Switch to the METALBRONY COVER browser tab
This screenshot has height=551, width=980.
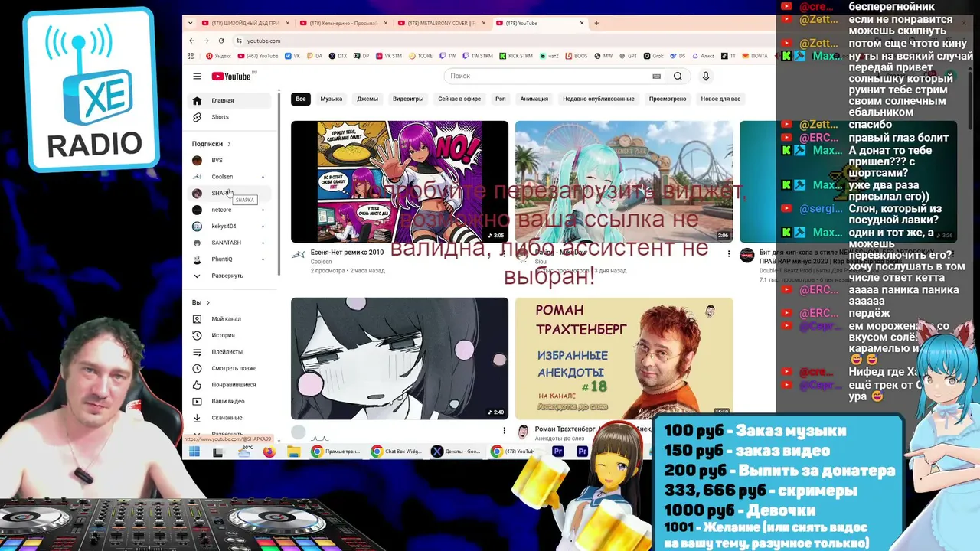441,23
